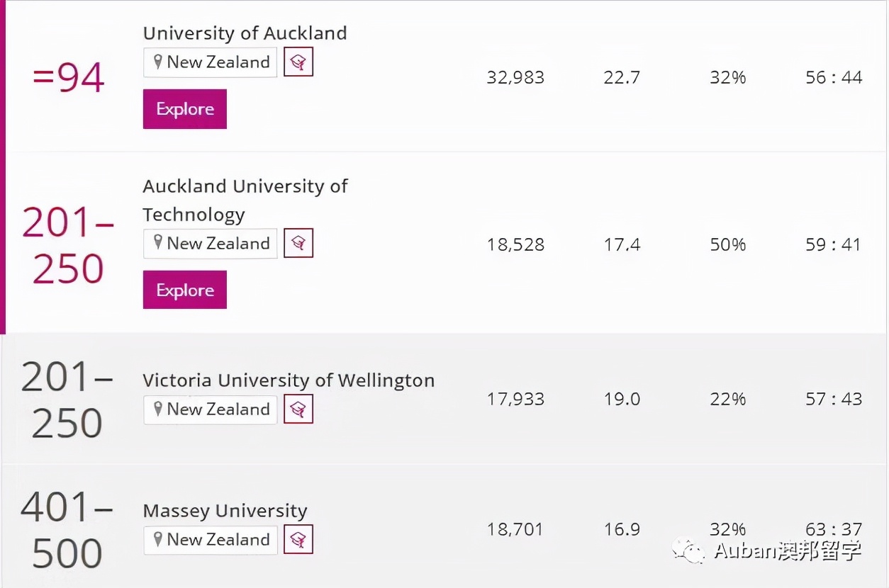Click the grey 201–250 rank for Victoria University
This screenshot has width=889, height=588.
tap(67, 400)
